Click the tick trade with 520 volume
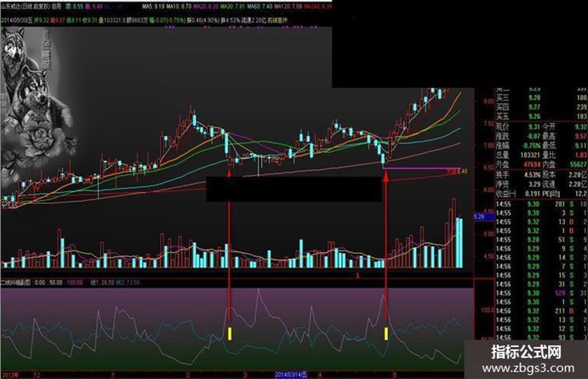The height and width of the screenshot is (379, 588). (560, 293)
